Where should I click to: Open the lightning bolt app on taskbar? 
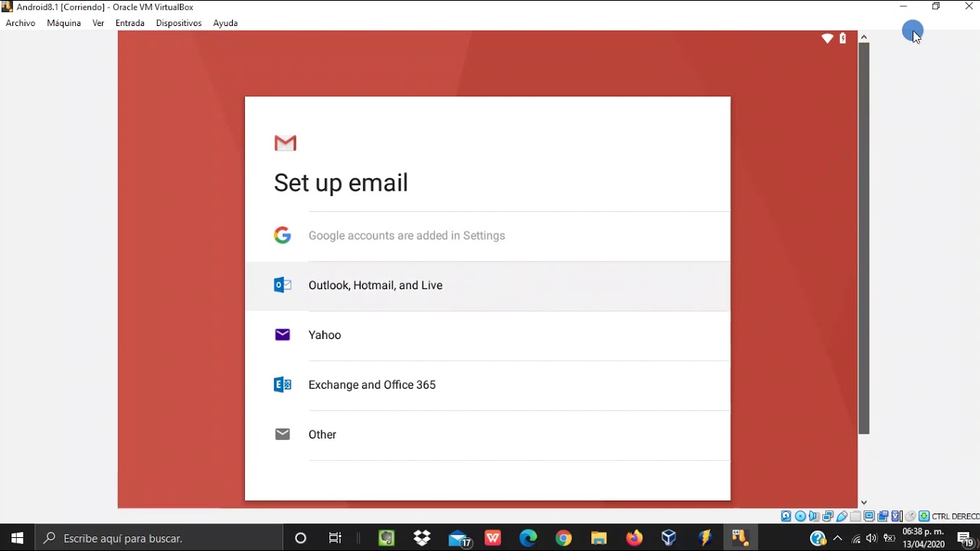(x=704, y=538)
